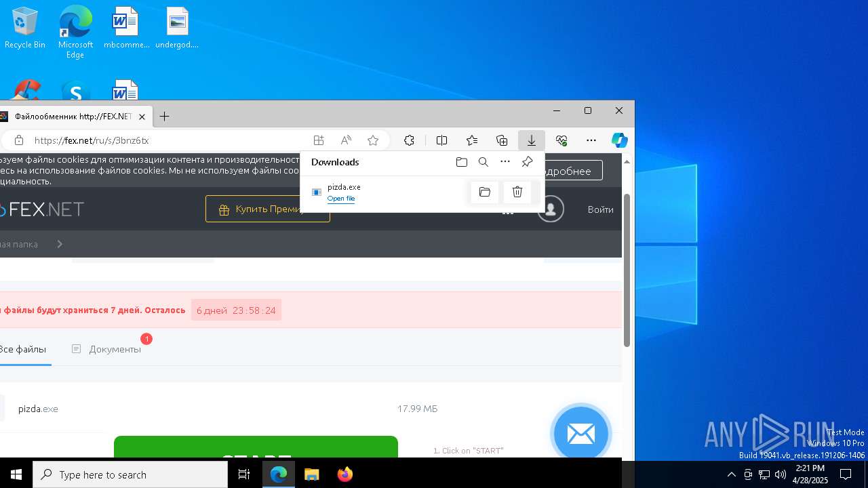Click Купить Премиум button
868x488 pixels.
coord(268,209)
